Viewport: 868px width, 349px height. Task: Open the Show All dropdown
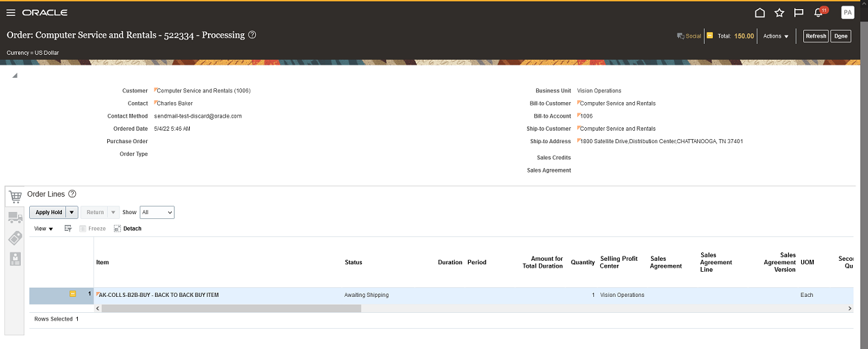[157, 212]
